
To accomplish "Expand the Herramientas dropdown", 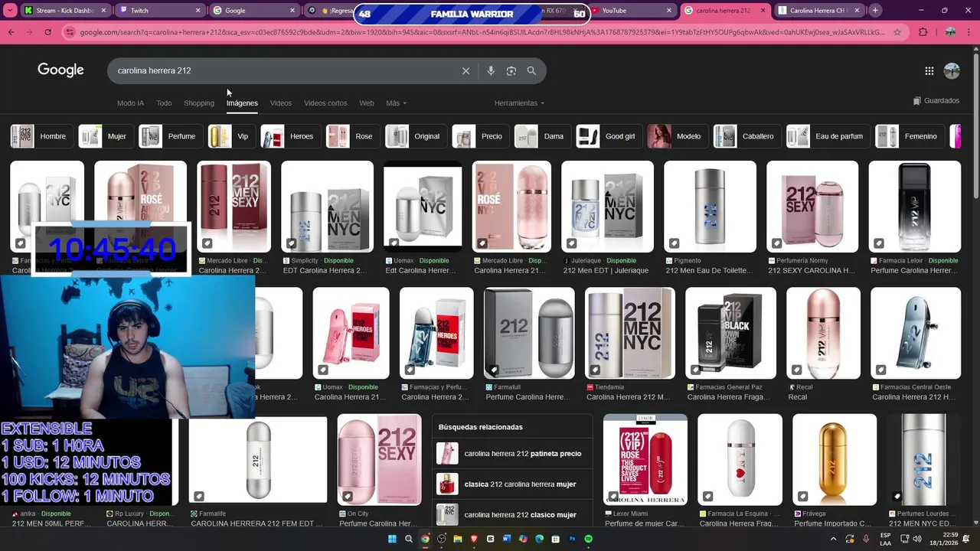I will [519, 103].
